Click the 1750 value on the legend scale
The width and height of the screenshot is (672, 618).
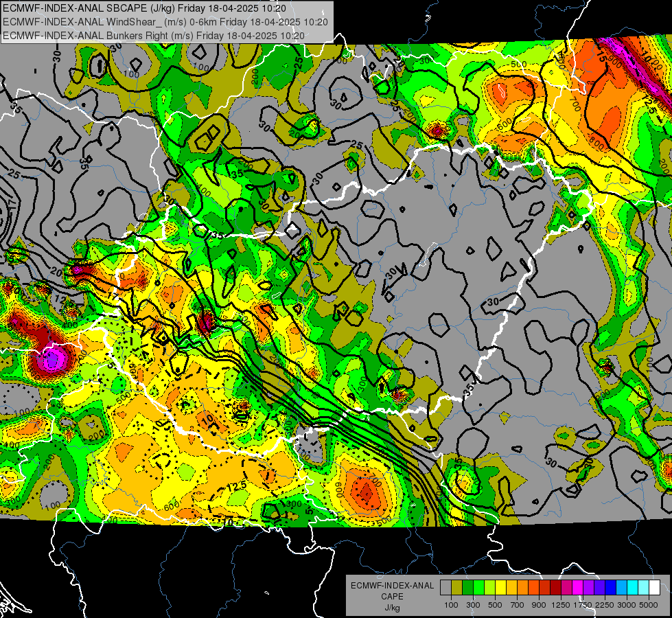(583, 605)
